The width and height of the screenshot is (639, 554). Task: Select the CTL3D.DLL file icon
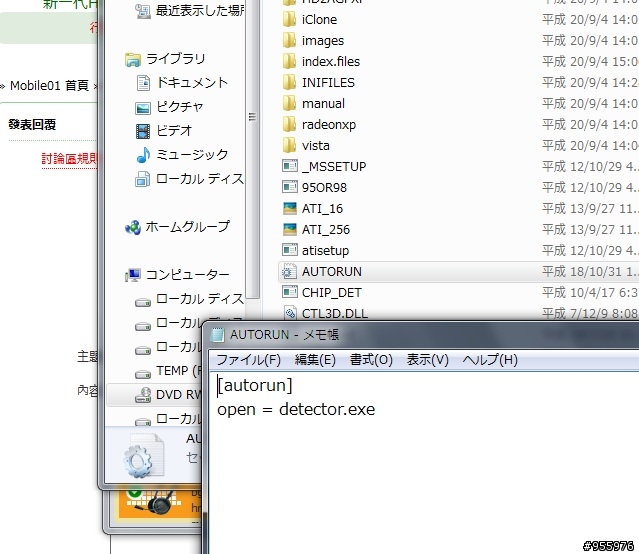tap(290, 313)
